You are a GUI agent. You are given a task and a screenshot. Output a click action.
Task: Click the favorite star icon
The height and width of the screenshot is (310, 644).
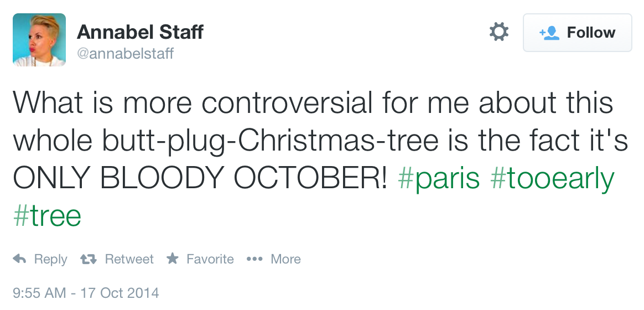(x=173, y=259)
